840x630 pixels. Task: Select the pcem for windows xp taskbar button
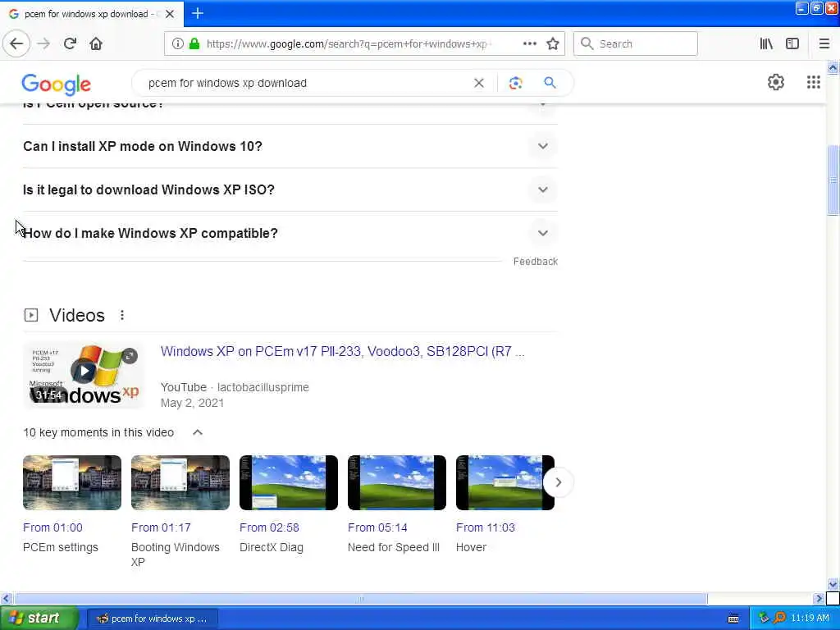[152, 619]
